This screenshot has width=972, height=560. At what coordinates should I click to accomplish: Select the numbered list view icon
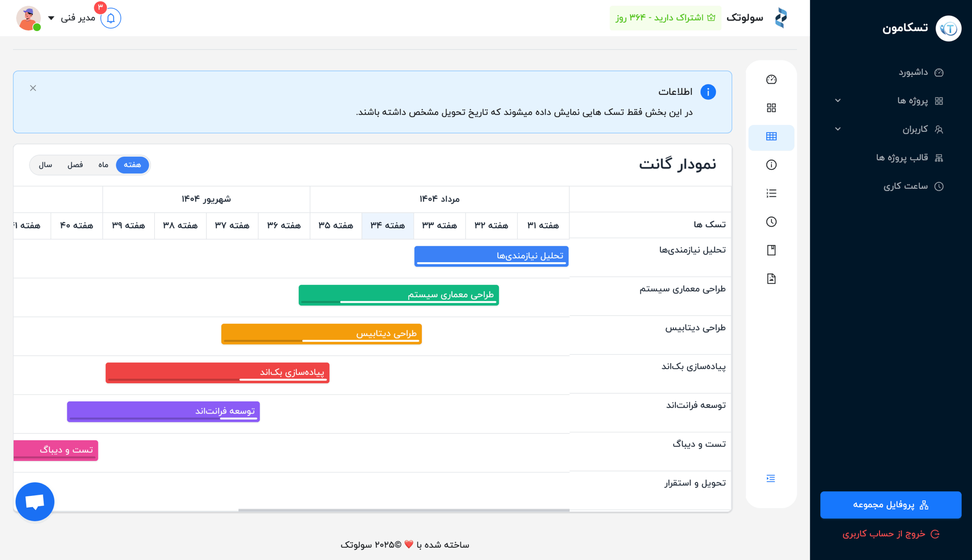(772, 193)
